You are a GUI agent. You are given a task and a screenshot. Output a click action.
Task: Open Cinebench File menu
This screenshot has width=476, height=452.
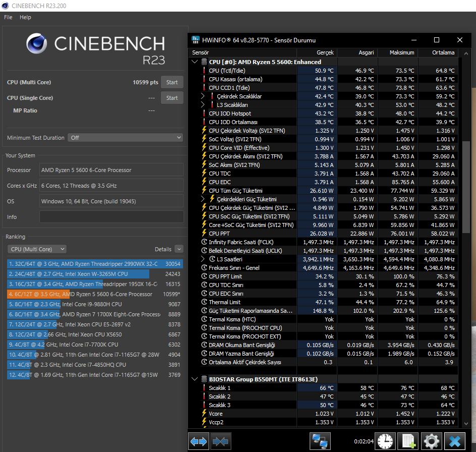point(8,17)
